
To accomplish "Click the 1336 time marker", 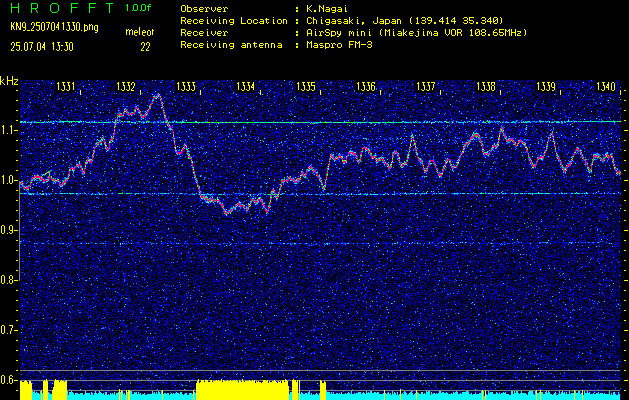I will 366,86.
